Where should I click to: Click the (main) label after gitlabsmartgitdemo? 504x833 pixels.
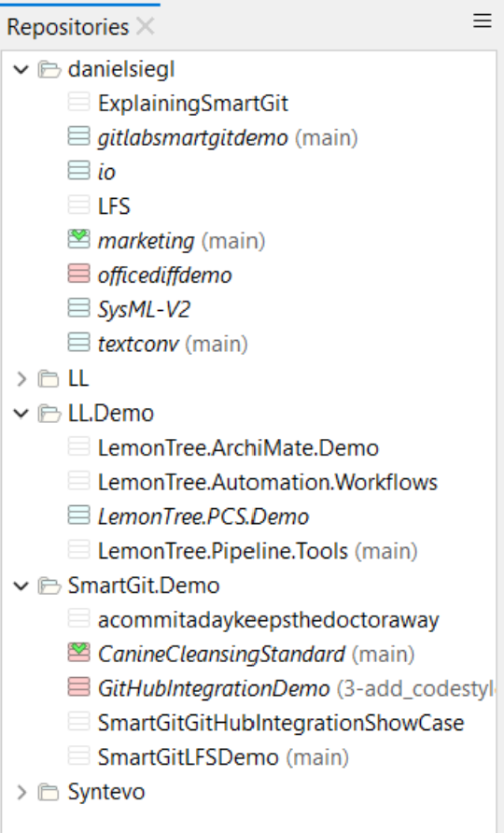(327, 137)
